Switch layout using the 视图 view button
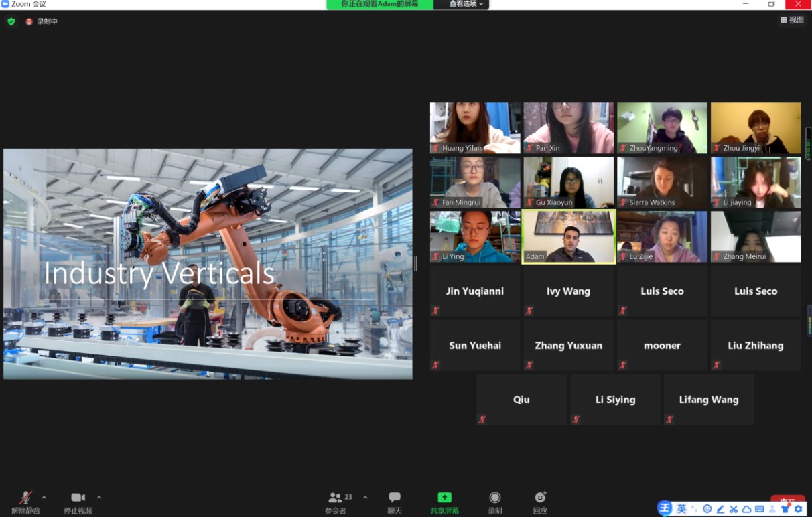Viewport: 812px width, 517px height. point(792,20)
